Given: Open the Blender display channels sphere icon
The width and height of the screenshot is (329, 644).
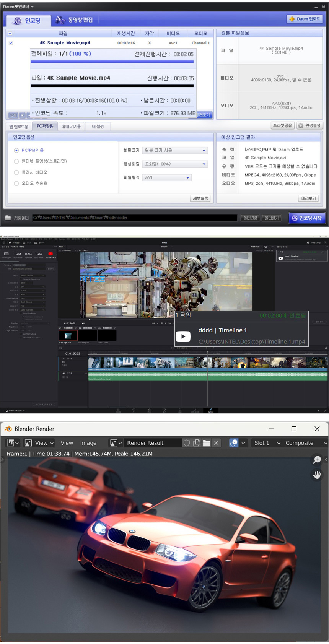Looking at the screenshot, I should (x=233, y=443).
